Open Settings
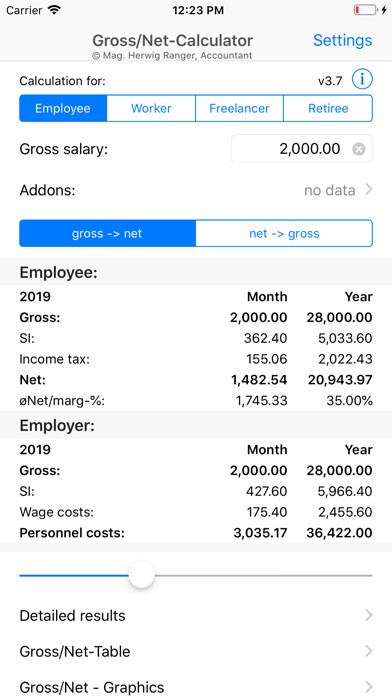The height and width of the screenshot is (696, 392). (343, 40)
